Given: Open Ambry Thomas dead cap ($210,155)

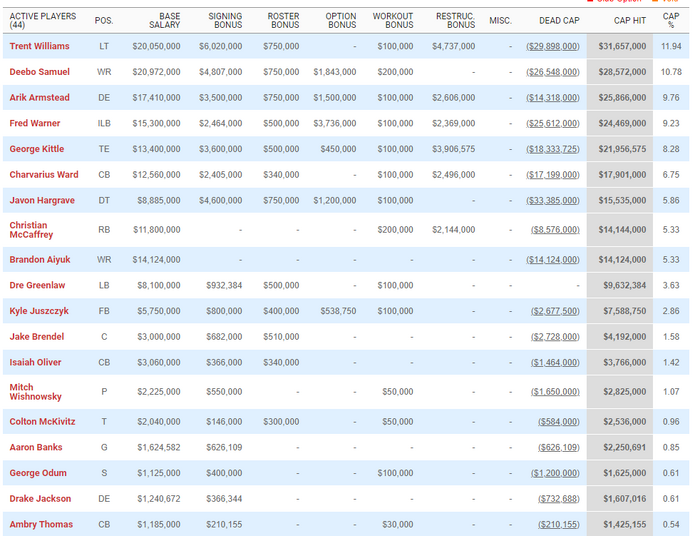Looking at the screenshot, I should coord(558,524).
